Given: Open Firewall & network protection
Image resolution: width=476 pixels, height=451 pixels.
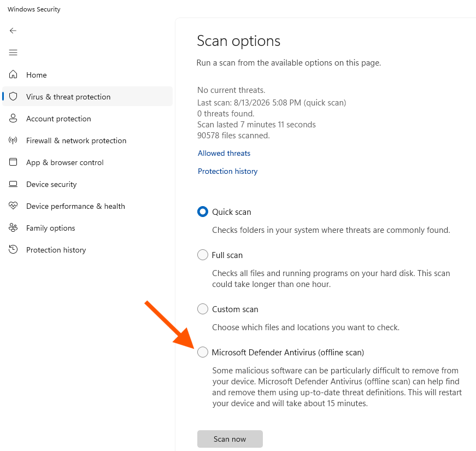Looking at the screenshot, I should pos(87,140).
